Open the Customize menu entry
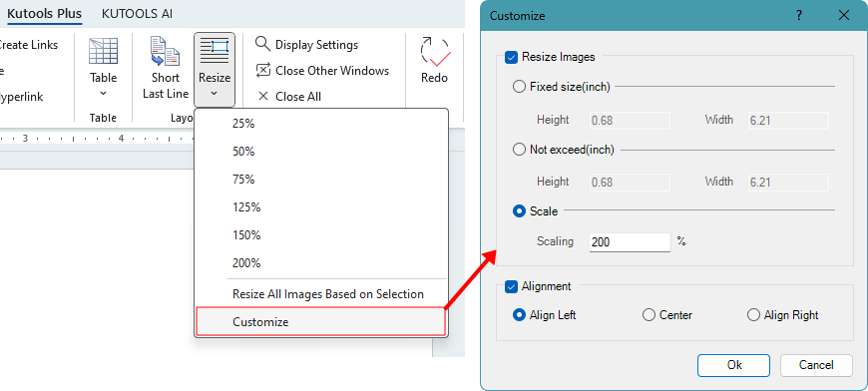Screen dimensions: 868x391 [x=321, y=322]
